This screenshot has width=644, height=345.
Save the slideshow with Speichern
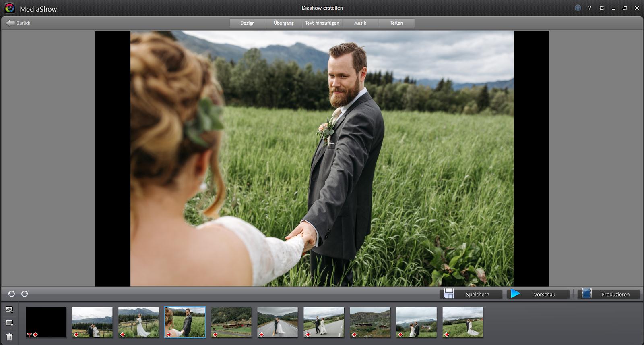(x=472, y=294)
